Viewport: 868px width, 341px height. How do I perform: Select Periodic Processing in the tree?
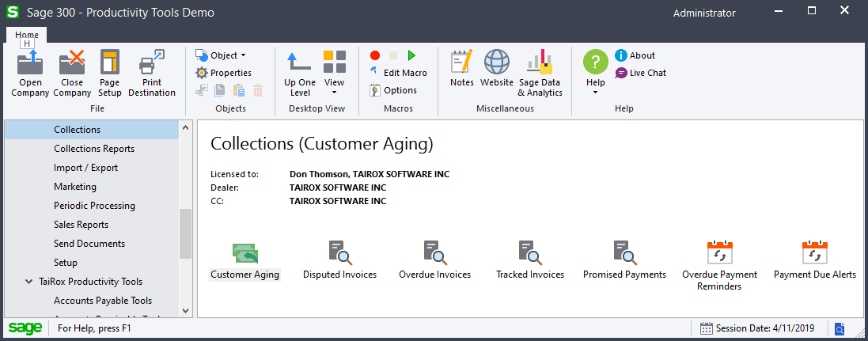pos(94,206)
